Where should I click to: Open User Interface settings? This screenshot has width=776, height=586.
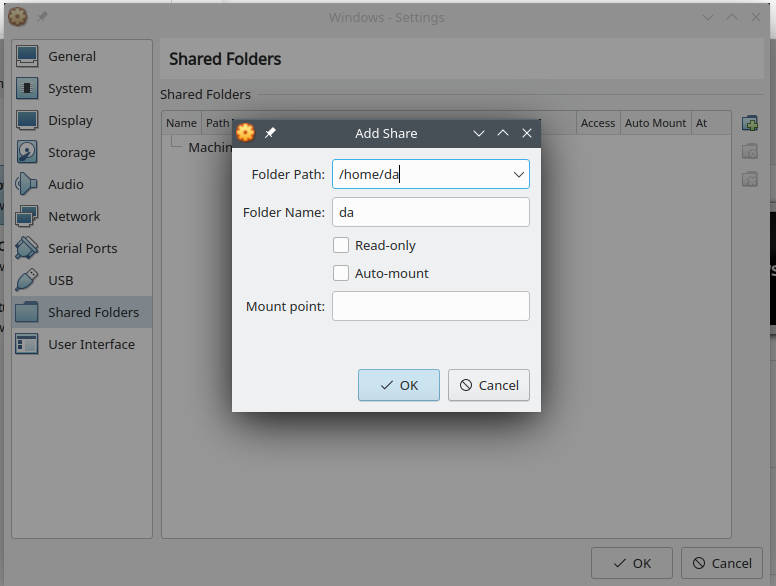(82, 344)
